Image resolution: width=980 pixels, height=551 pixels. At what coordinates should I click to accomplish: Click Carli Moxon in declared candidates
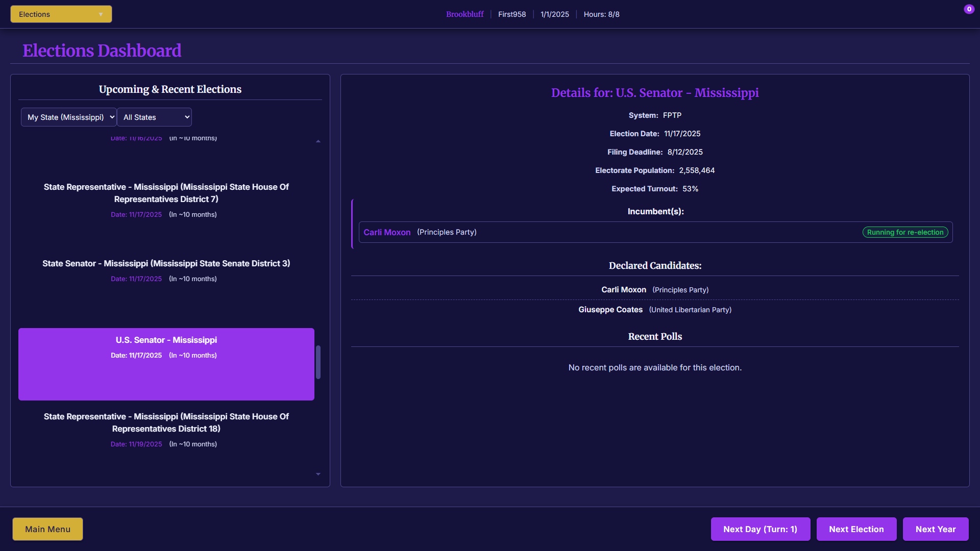623,290
